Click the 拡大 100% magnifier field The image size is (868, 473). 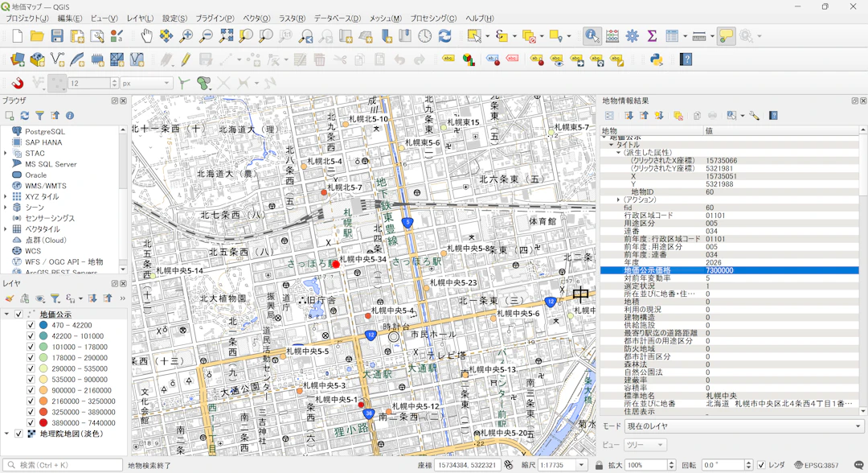click(645, 465)
